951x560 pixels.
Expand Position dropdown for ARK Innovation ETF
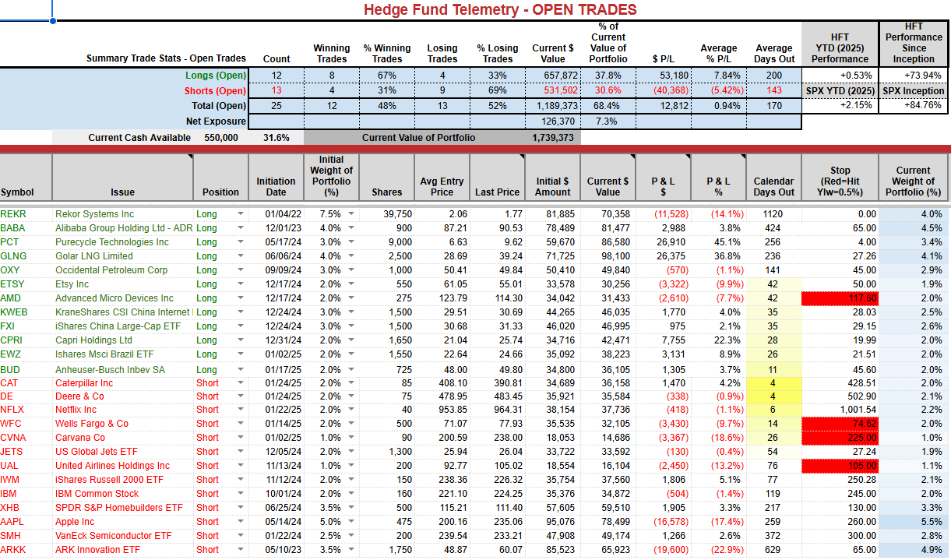point(241,550)
